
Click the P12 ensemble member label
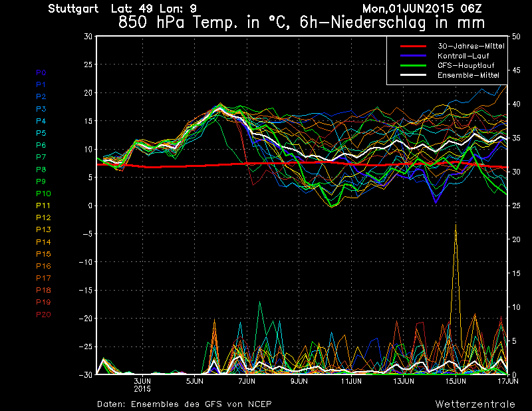(x=43, y=217)
